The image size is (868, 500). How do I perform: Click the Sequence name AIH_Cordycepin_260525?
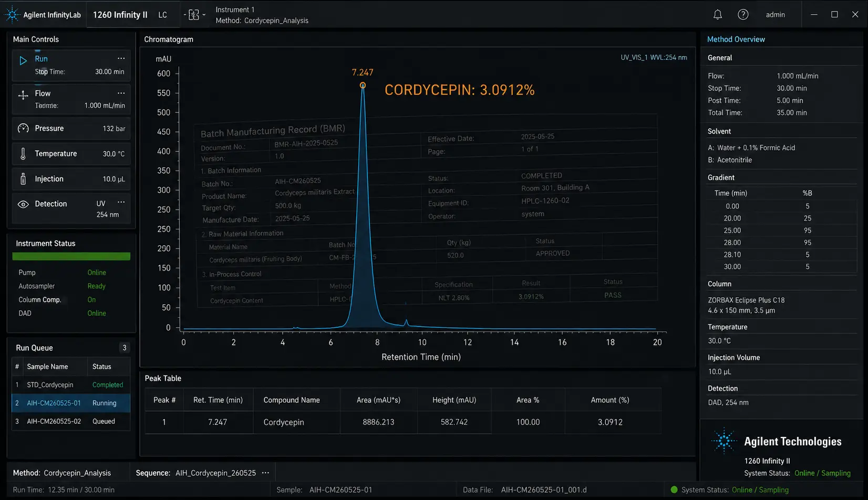click(215, 473)
